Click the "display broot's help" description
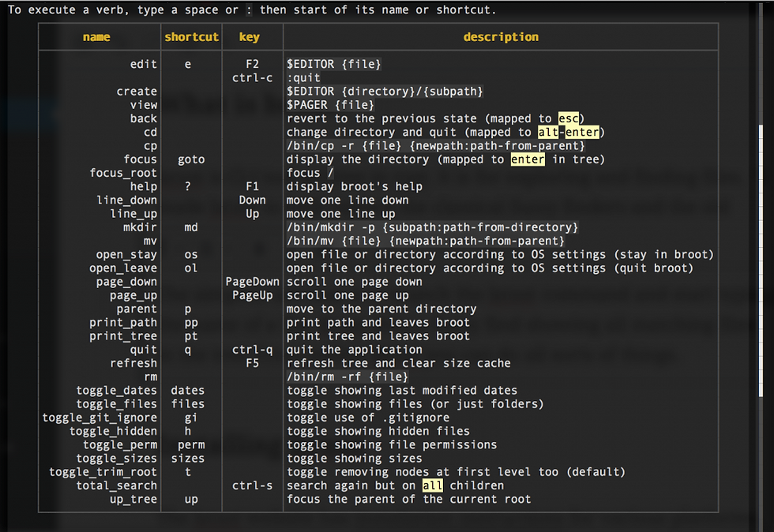774x532 pixels. [355, 186]
